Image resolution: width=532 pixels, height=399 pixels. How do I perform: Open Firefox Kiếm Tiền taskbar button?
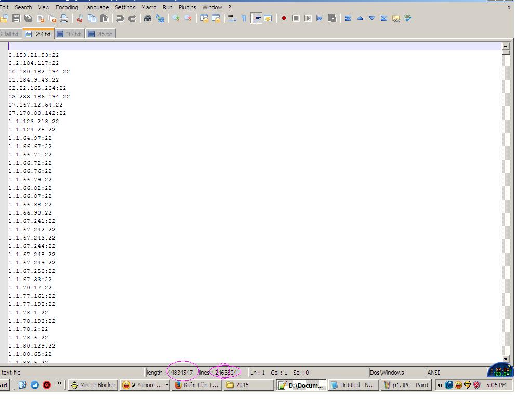coord(197,385)
